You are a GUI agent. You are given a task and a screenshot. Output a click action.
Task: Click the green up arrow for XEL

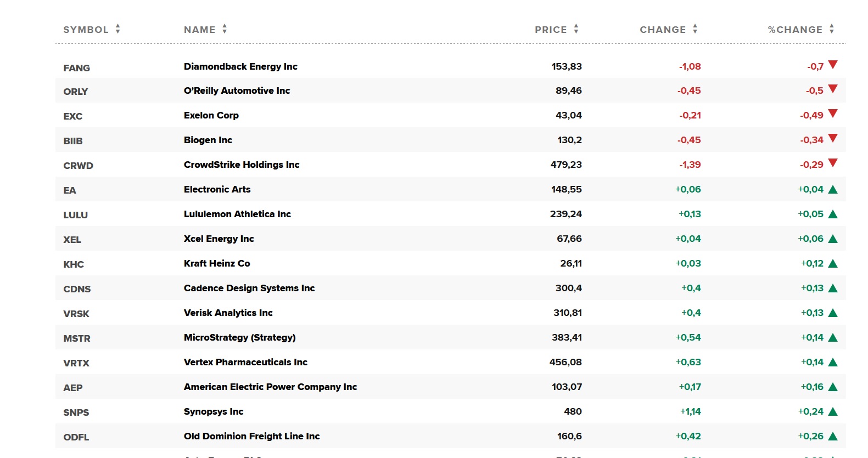click(833, 239)
